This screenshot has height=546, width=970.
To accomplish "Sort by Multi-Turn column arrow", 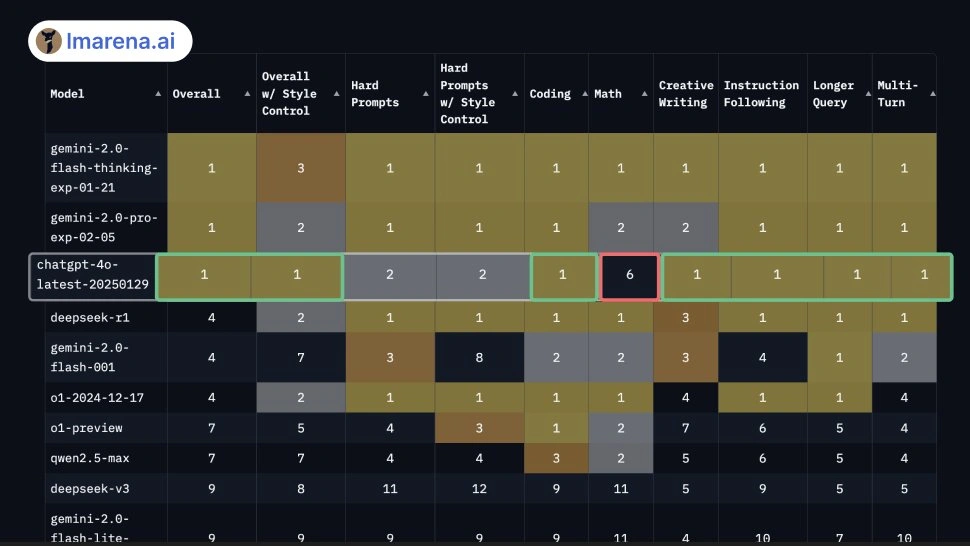I will pos(932,94).
